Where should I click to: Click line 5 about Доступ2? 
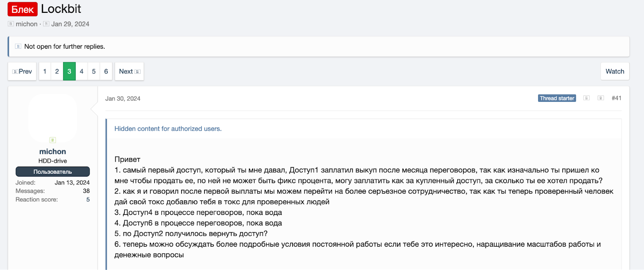[x=191, y=233]
